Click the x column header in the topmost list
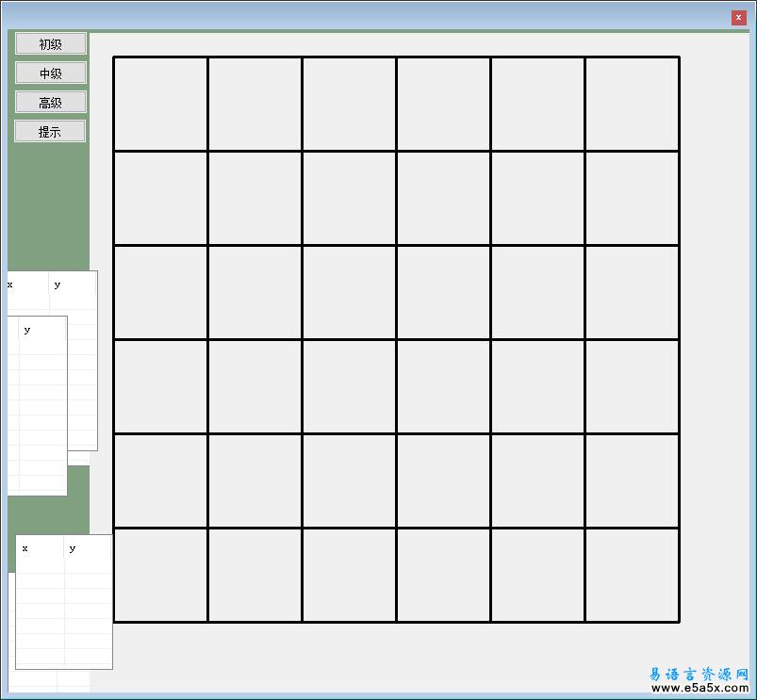757x700 pixels. click(26, 285)
